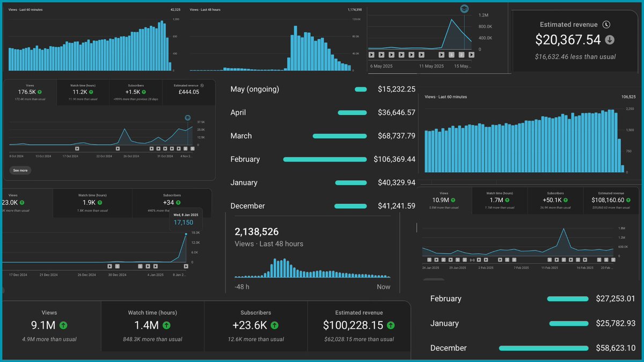Select the Estimated revenue $108,160.60 tab

610,200
